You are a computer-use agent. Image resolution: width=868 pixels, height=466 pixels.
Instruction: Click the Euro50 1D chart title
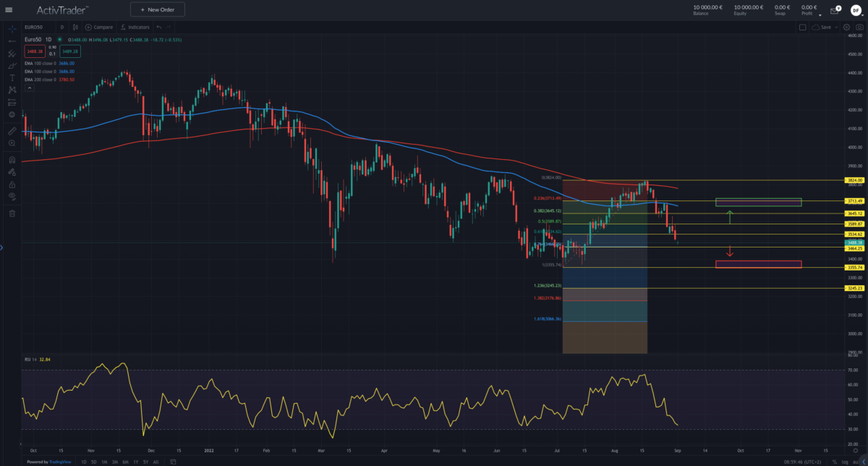point(38,39)
